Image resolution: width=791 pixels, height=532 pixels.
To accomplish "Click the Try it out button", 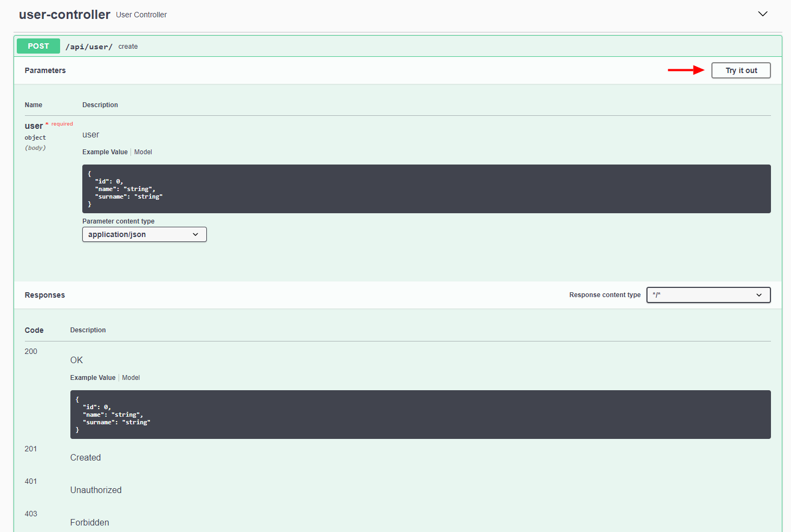I will [x=741, y=70].
